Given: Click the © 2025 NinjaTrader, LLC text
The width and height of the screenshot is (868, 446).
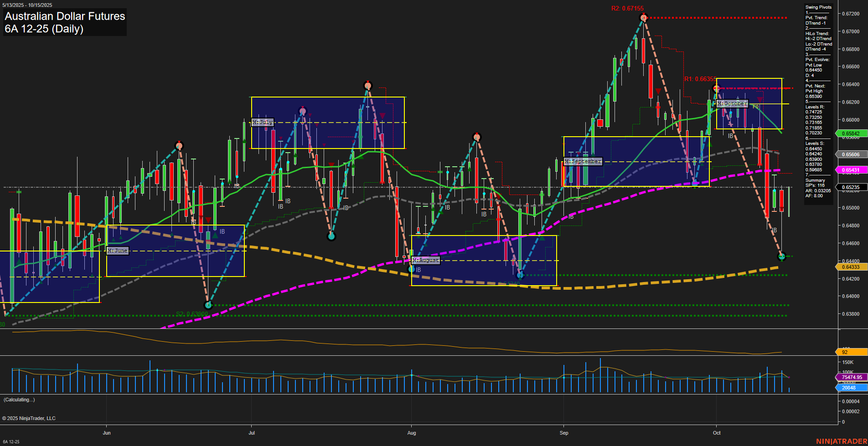Looking at the screenshot, I should [29, 418].
